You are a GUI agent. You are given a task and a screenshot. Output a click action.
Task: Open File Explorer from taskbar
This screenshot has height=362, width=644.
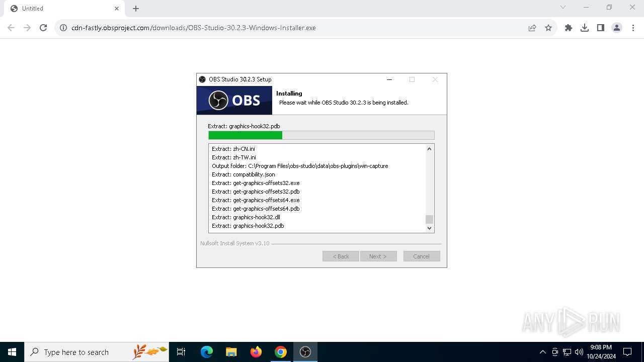231,352
